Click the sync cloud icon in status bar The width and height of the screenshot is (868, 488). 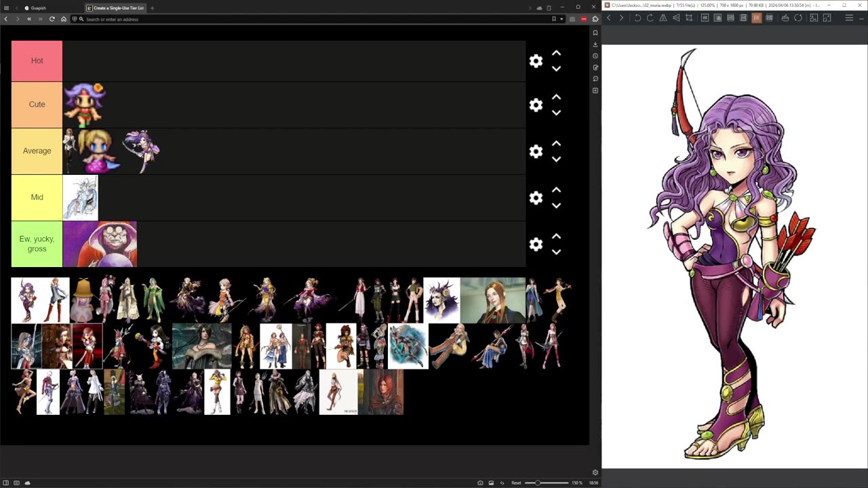coord(28,483)
